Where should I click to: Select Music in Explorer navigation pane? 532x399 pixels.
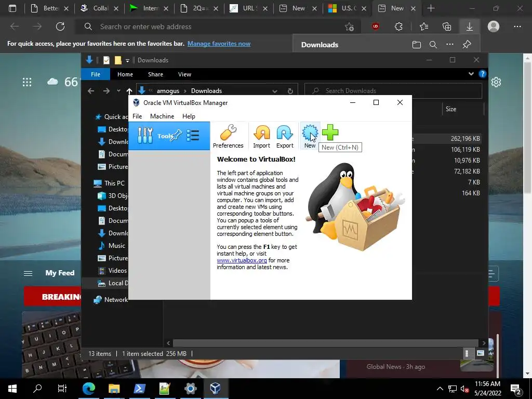point(112,246)
